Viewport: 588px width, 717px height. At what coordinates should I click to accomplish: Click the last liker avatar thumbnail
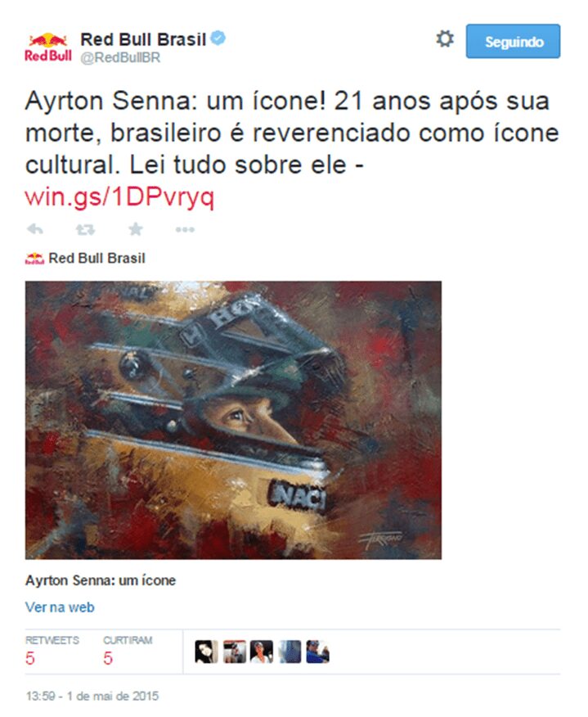[x=317, y=652]
